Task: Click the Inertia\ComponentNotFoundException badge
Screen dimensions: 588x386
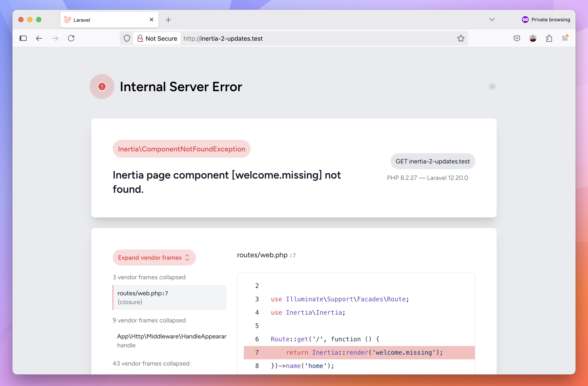Action: tap(182, 149)
